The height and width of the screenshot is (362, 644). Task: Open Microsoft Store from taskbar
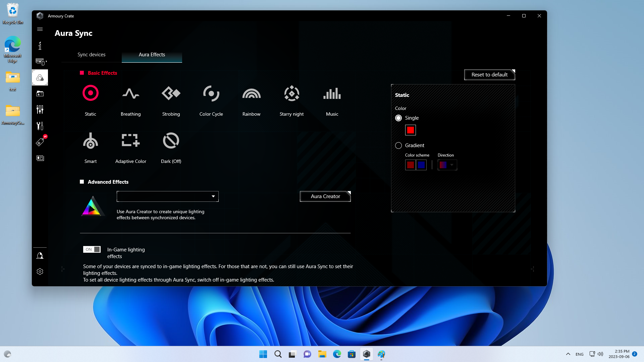click(x=352, y=354)
